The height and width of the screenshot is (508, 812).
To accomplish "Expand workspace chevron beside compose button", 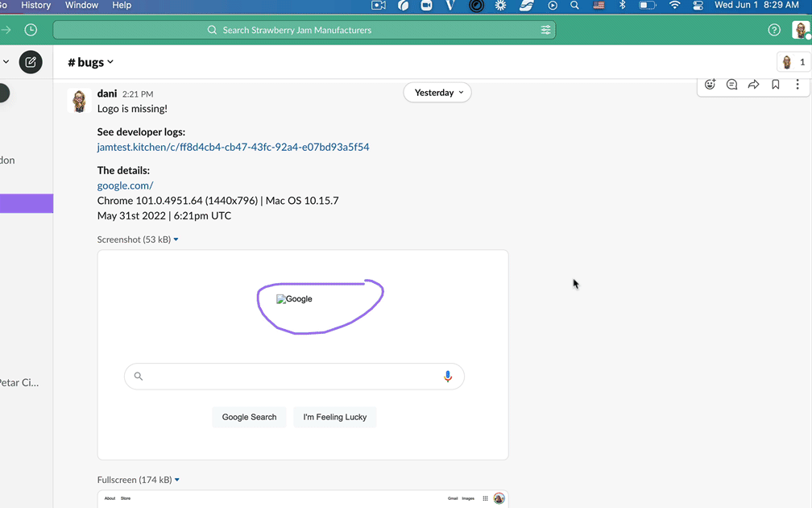I will pos(6,61).
